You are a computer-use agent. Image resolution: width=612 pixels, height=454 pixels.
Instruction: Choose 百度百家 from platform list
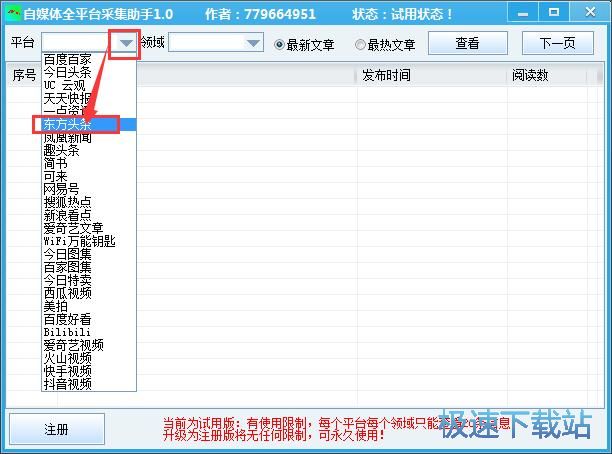(89, 59)
